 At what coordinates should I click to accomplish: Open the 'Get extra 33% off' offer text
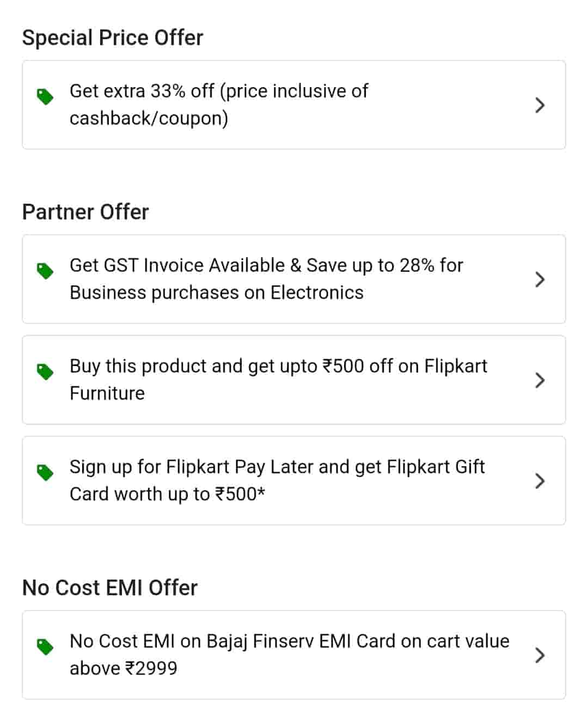pyautogui.click(x=218, y=91)
